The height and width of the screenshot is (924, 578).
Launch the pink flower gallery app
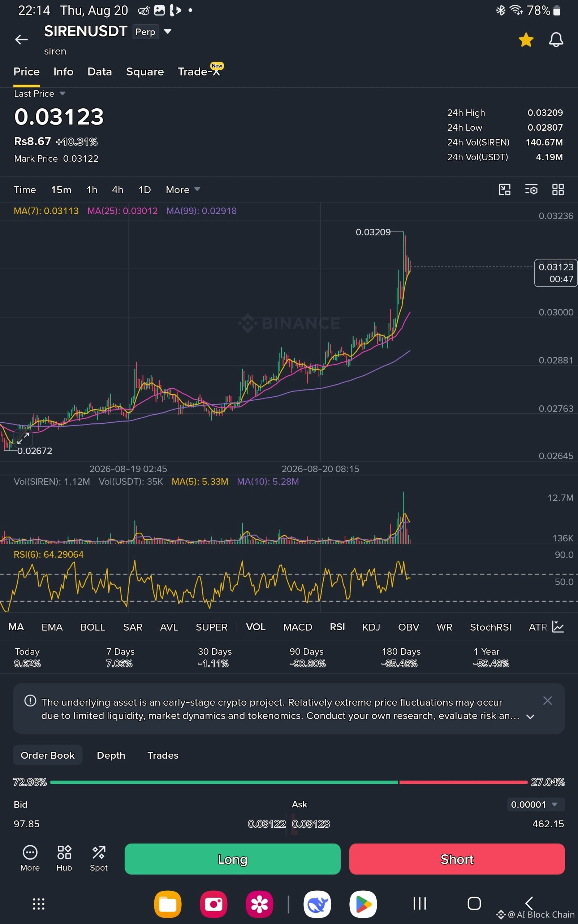pos(260,904)
